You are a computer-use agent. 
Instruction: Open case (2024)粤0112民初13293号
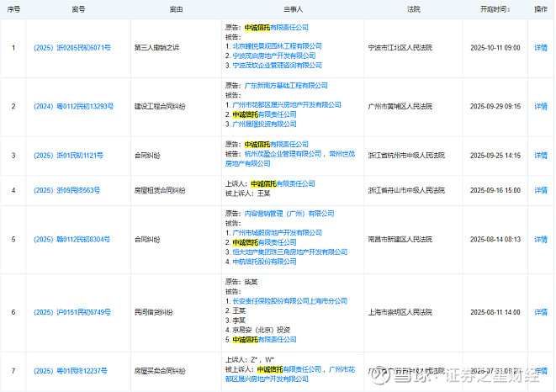[73, 106]
